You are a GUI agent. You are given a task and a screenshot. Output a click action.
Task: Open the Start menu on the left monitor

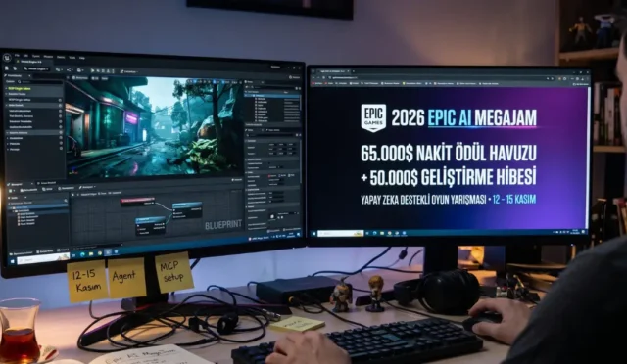tap(13, 261)
